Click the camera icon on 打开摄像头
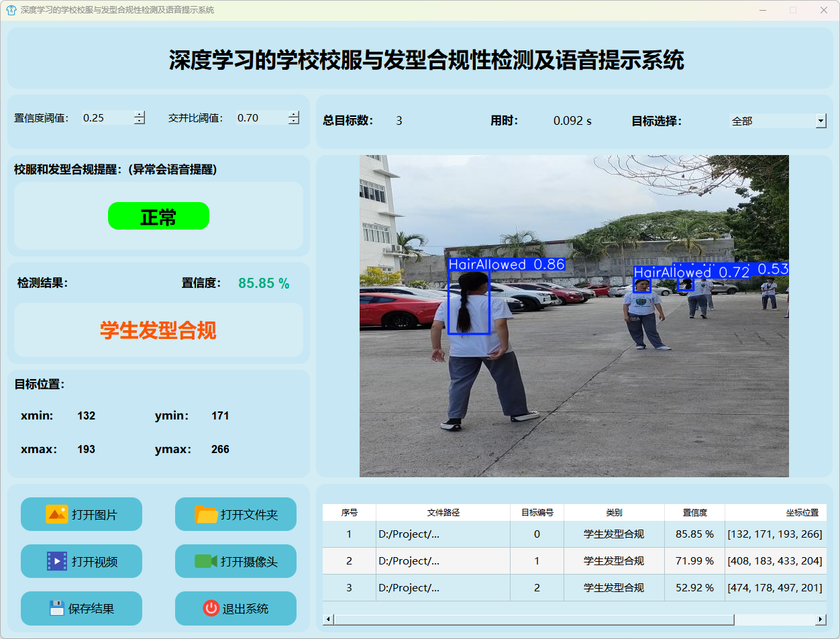 pos(206,561)
